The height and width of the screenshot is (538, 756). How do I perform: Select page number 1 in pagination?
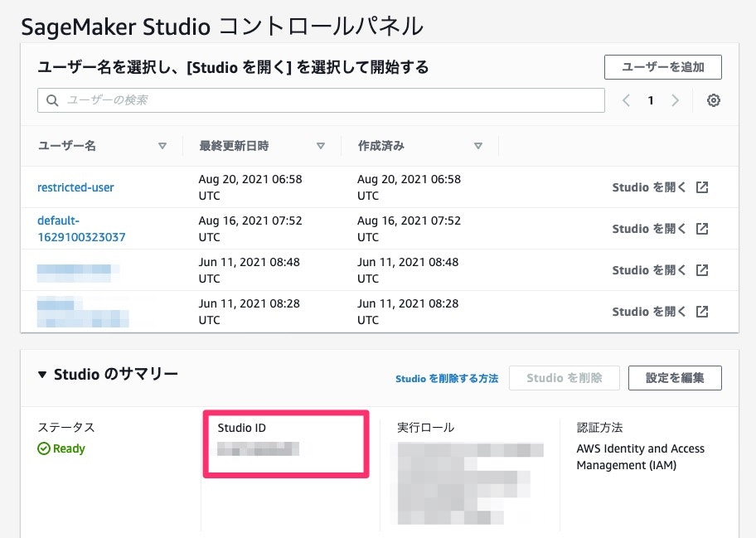coord(651,100)
